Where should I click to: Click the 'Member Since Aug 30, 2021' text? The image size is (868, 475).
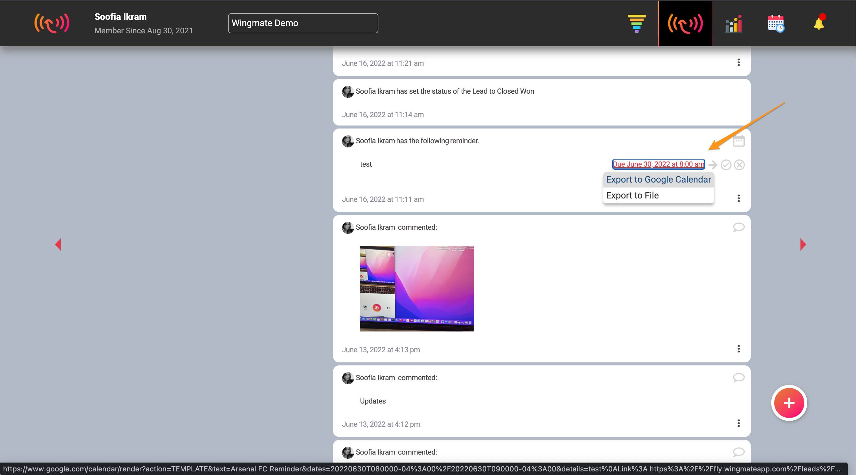point(144,31)
